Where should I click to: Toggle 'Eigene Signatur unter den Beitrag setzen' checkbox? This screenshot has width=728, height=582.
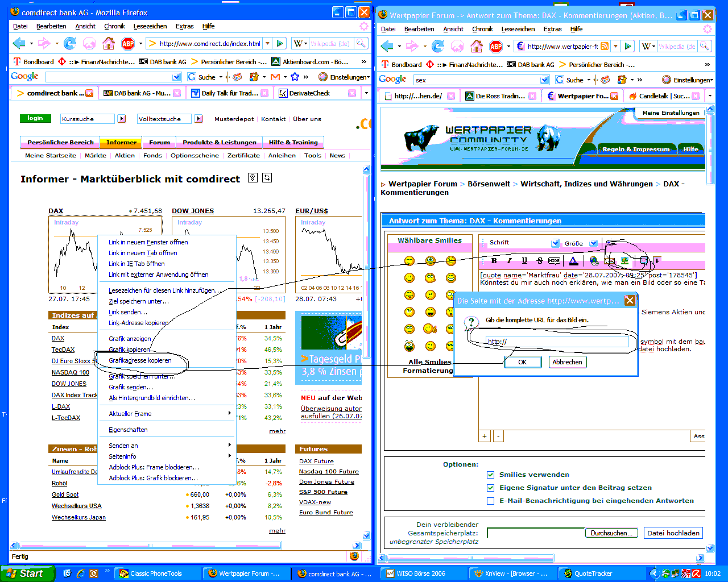point(490,488)
